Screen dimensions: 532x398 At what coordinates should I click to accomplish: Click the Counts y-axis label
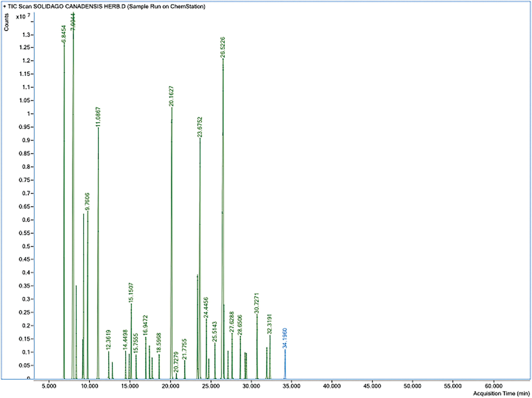click(6, 22)
